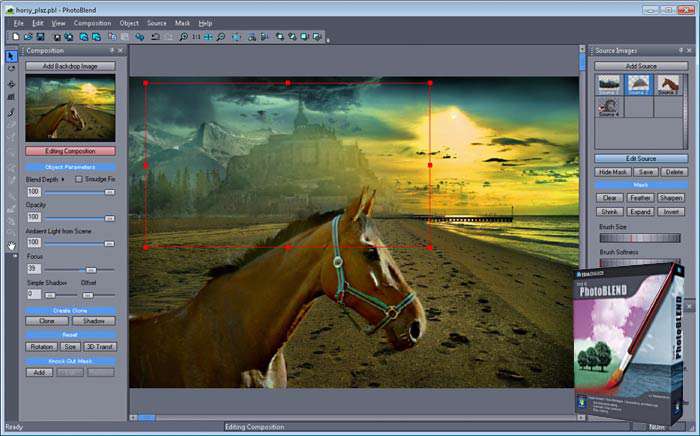
Task: Click the Save button in Source Images
Action: [646, 172]
